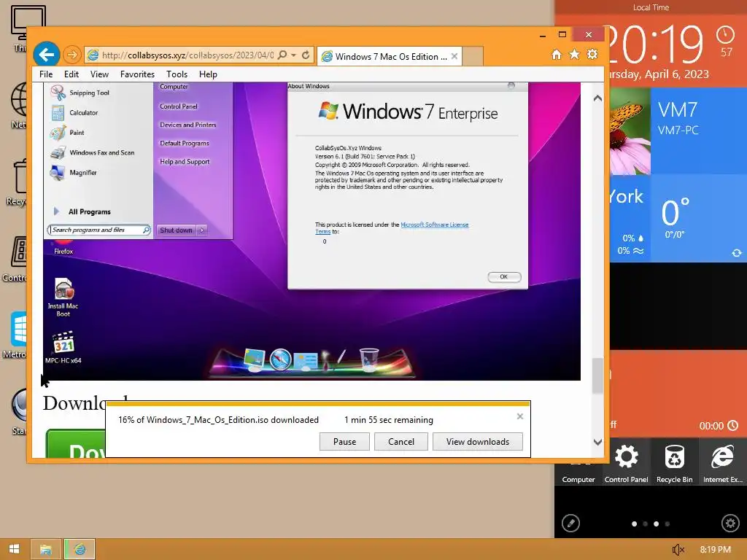Open the Control Panel desktop icon
The width and height of the screenshot is (747, 560).
pos(15,260)
